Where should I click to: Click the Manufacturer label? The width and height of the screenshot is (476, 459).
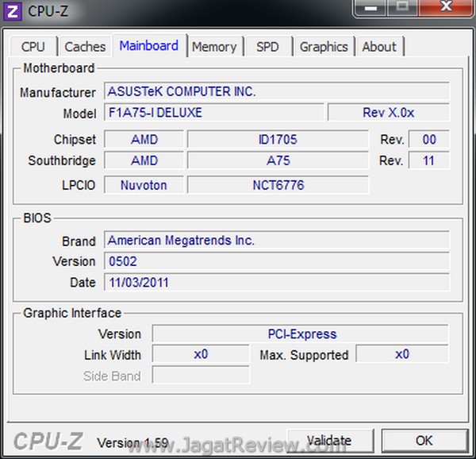[x=58, y=92]
